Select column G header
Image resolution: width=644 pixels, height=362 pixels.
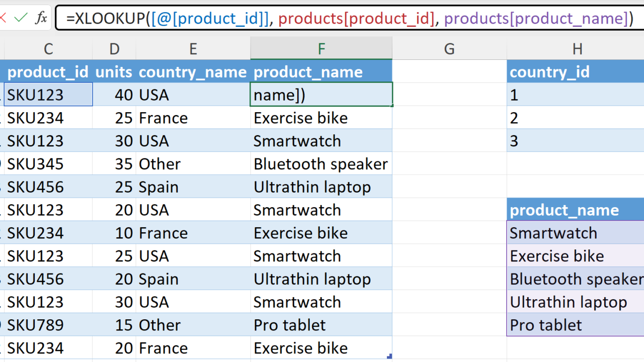point(449,49)
